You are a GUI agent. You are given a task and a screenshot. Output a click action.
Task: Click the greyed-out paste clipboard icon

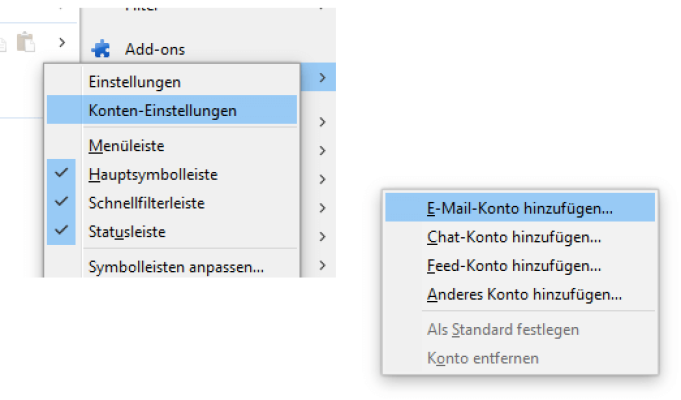click(x=26, y=42)
